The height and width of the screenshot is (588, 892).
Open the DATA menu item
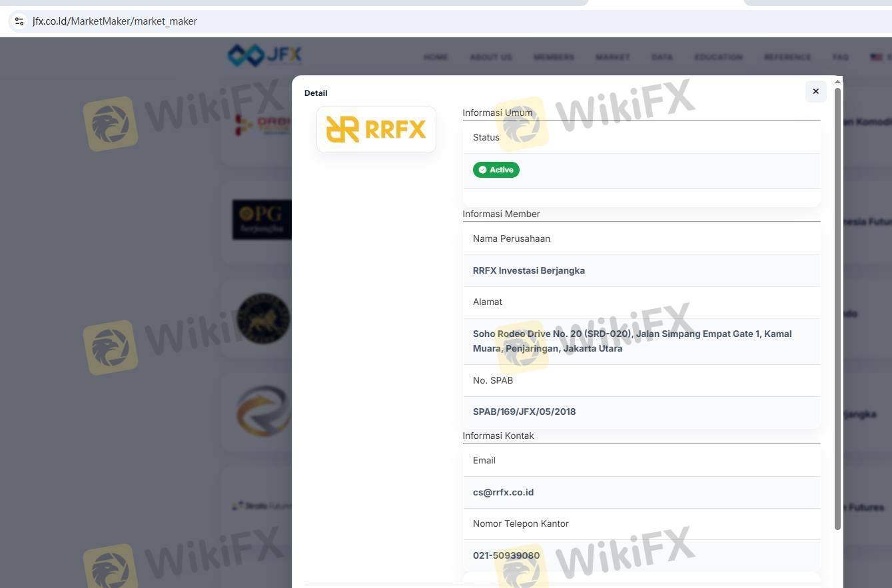(x=662, y=57)
